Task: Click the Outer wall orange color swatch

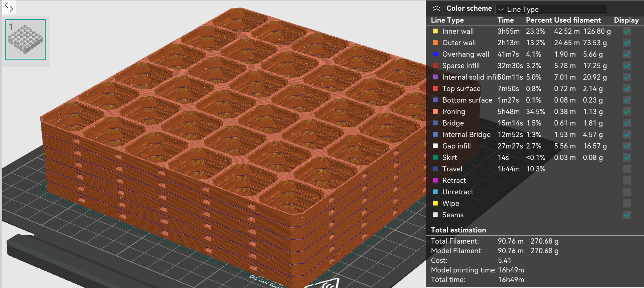Action: pos(435,43)
